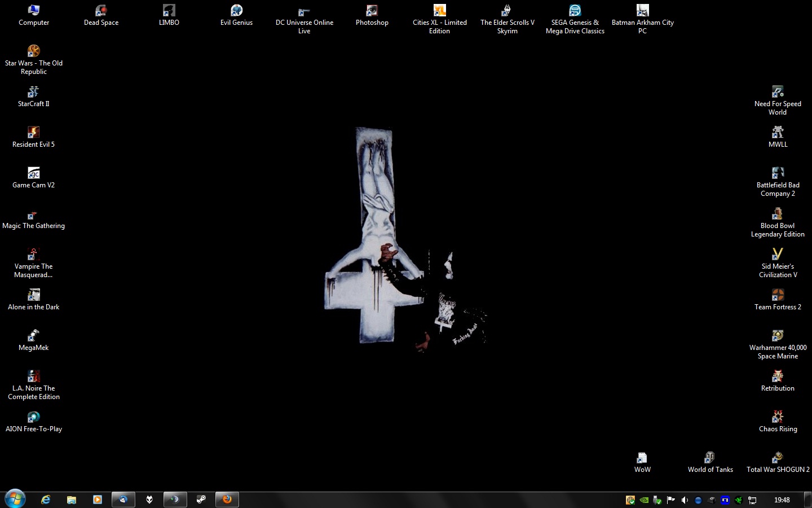
Task: Click the StarCraft II shortcut
Action: pyautogui.click(x=34, y=97)
